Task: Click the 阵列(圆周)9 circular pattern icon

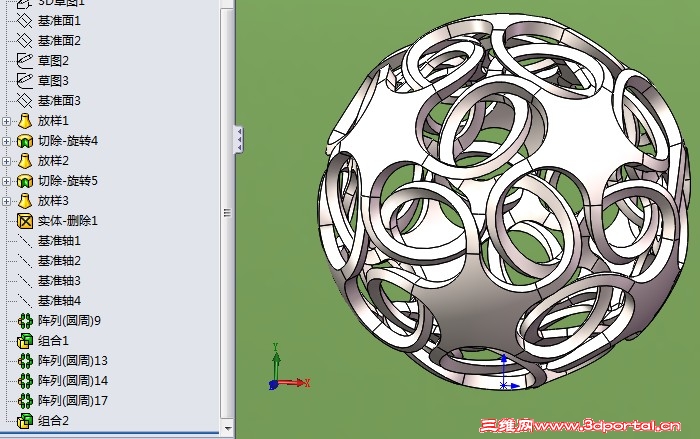Action: pos(25,321)
